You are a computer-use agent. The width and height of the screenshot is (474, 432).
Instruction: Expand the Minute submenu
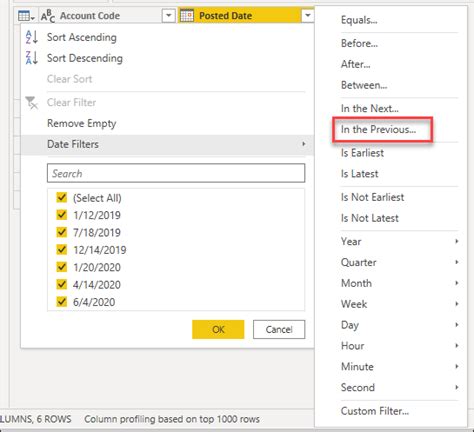[457, 366]
